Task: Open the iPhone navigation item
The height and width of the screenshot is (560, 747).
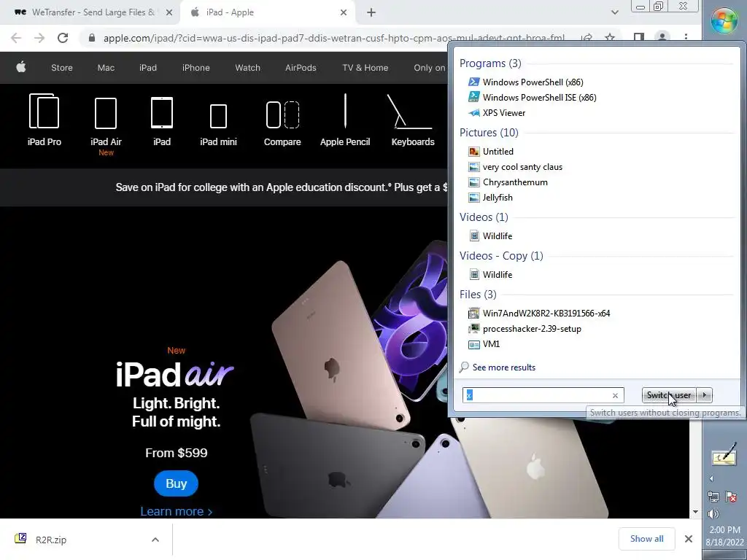Action: (196, 68)
